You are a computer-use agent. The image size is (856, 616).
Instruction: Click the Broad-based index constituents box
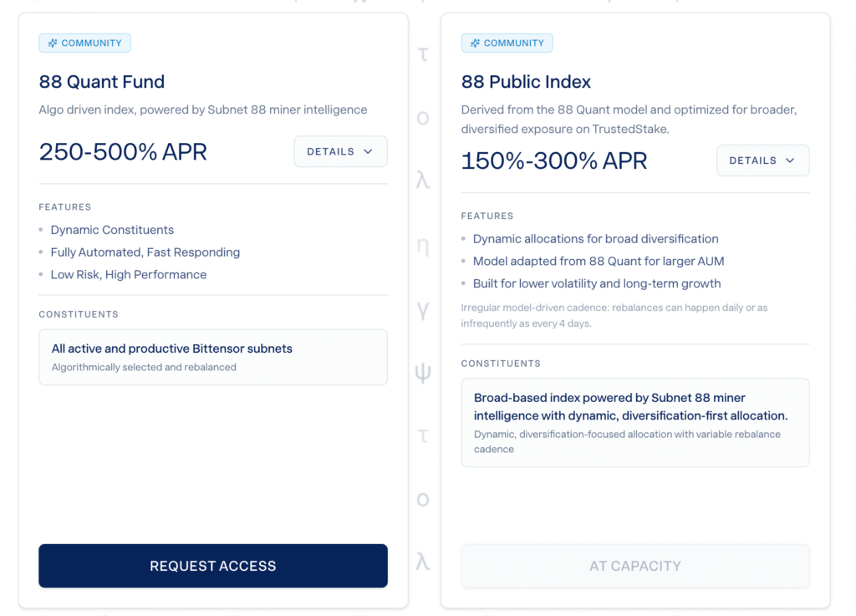pyautogui.click(x=635, y=422)
